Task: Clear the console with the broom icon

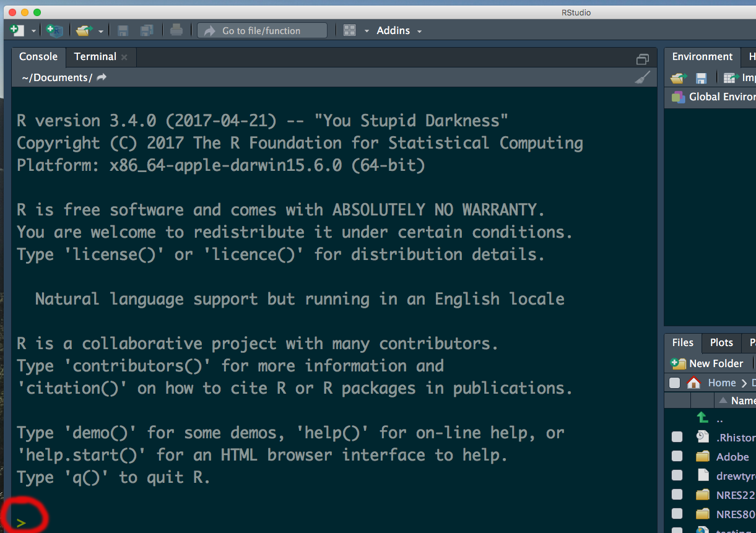Action: pyautogui.click(x=643, y=77)
